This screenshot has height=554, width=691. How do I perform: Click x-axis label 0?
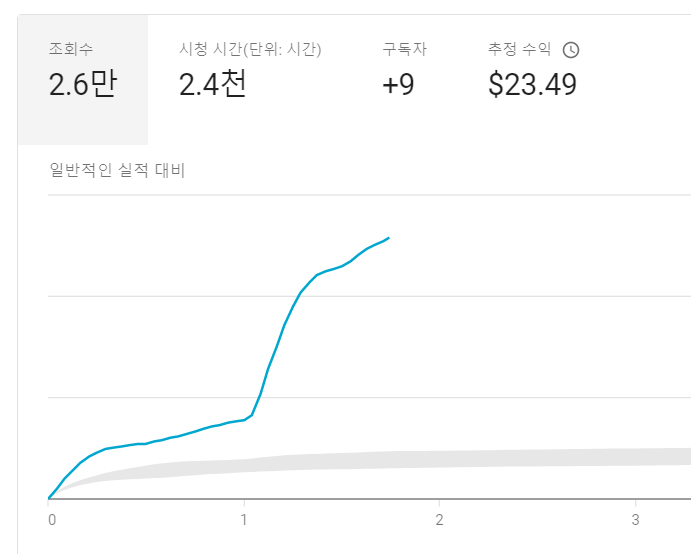pyautogui.click(x=52, y=520)
